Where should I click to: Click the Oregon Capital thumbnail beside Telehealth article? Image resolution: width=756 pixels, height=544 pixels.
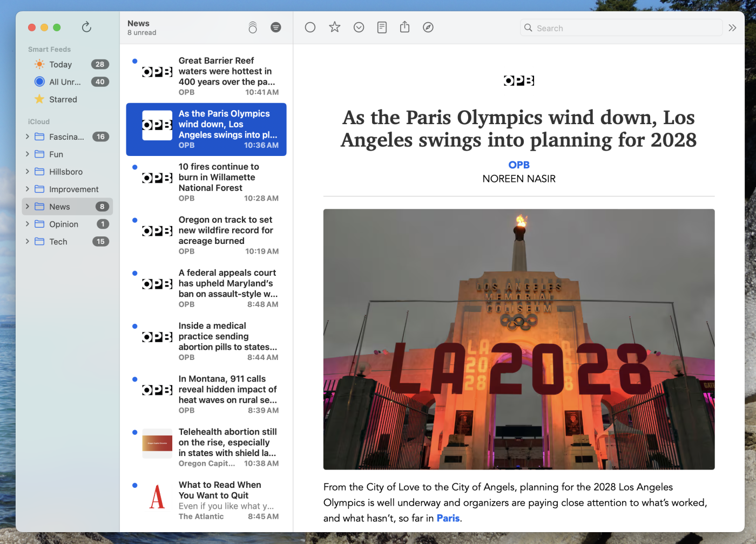coord(157,443)
